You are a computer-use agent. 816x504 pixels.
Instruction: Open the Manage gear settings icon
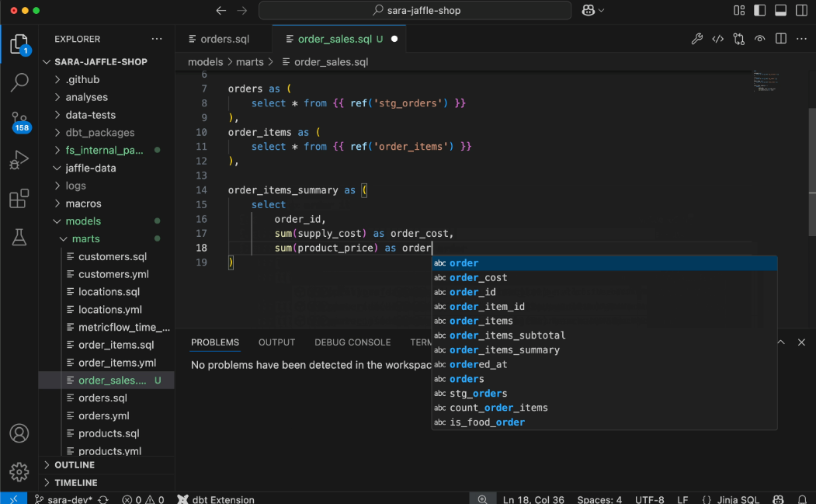pos(19,471)
